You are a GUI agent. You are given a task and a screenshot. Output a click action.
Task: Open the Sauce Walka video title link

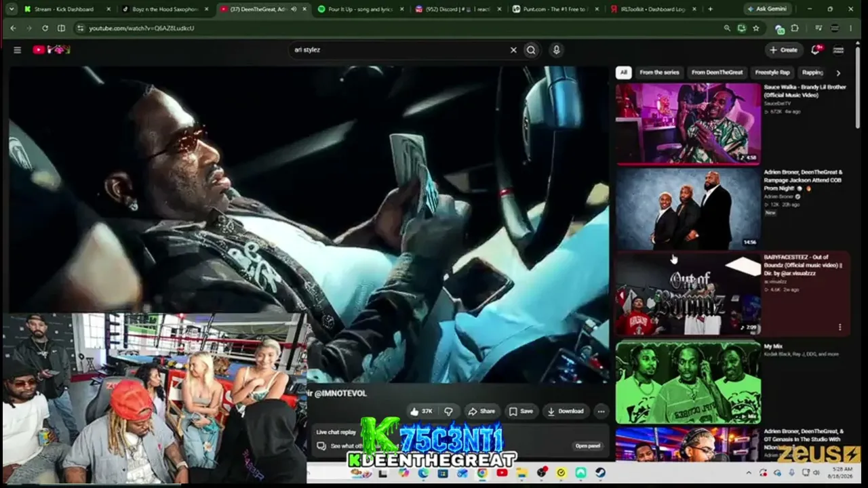(805, 91)
